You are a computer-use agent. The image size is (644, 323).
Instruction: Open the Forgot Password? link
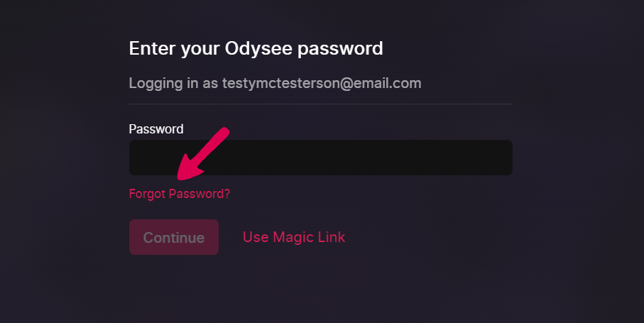(180, 194)
